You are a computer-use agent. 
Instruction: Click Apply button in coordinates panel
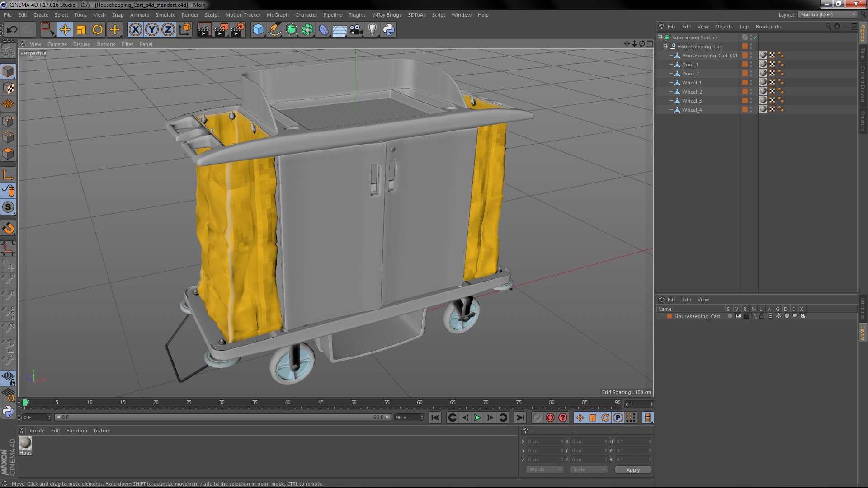633,469
